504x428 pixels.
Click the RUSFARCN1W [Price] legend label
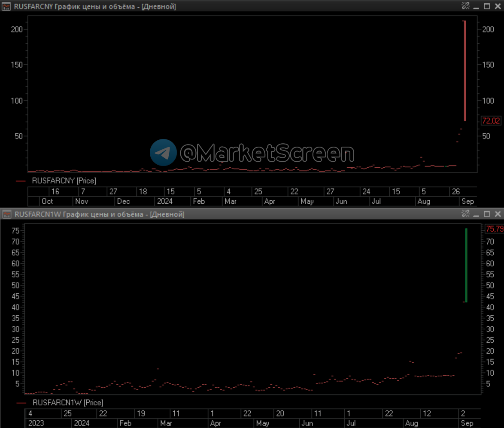pos(68,403)
